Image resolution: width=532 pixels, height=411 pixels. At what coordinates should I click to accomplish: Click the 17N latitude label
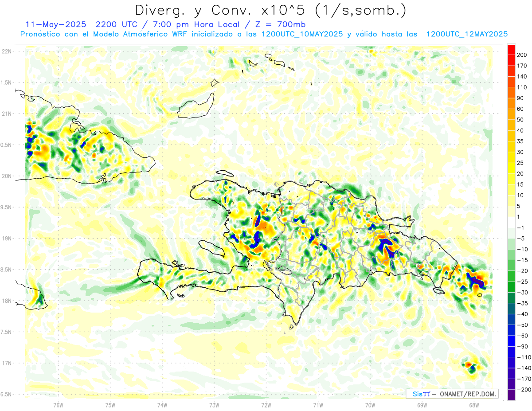click(x=7, y=363)
